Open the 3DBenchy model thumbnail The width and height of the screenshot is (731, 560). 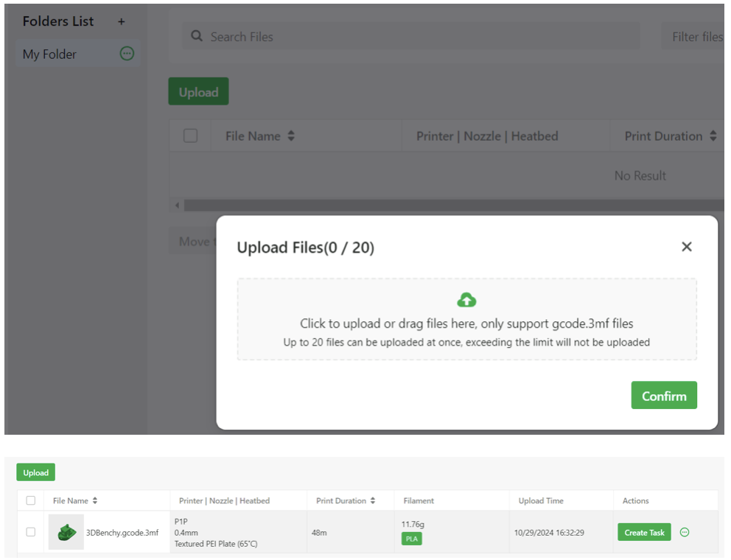pyautogui.click(x=66, y=531)
